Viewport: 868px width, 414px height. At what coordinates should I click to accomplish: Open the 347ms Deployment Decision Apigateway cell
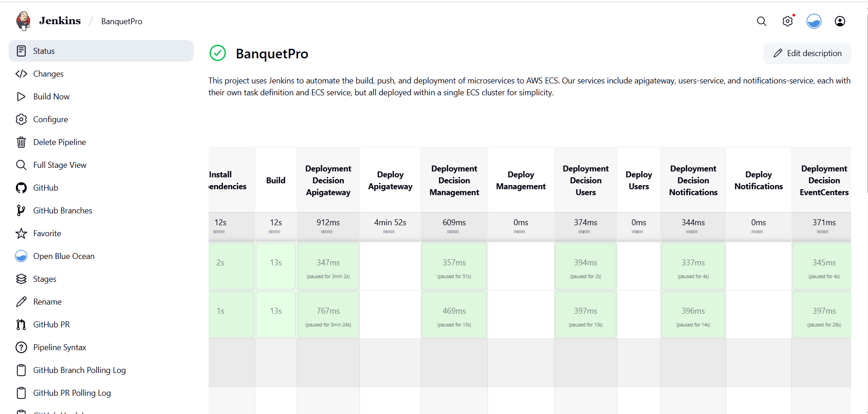(x=328, y=266)
